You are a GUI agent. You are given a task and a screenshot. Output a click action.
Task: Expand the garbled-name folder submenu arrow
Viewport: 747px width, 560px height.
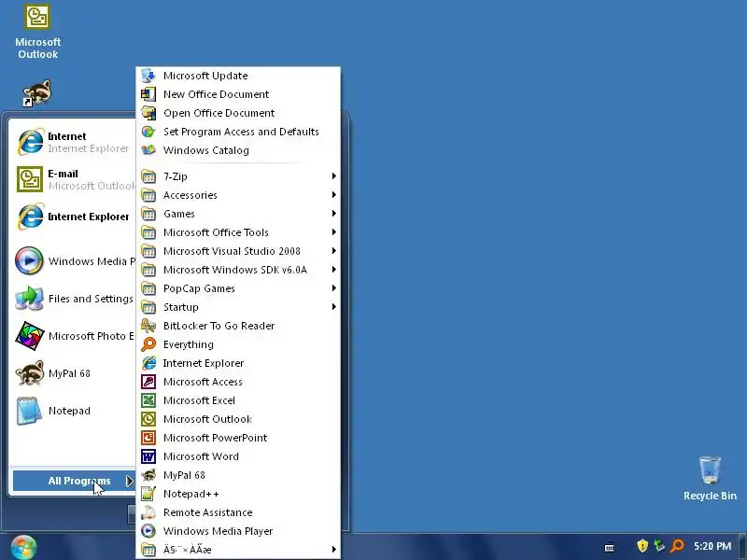point(334,550)
